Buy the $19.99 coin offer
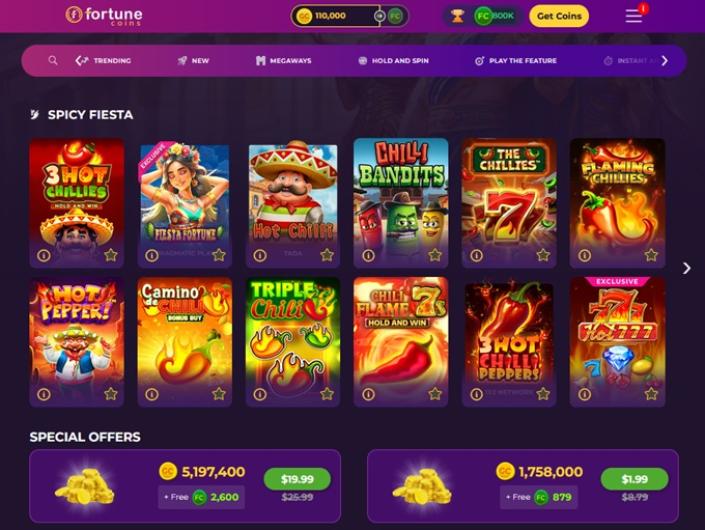The height and width of the screenshot is (530, 705). point(297,479)
